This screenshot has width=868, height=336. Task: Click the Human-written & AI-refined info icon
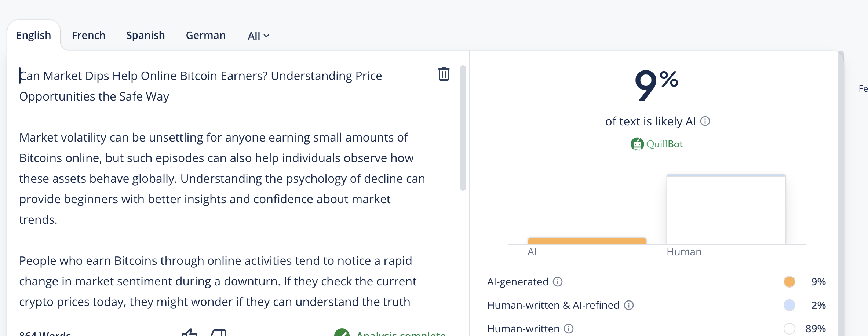(629, 305)
